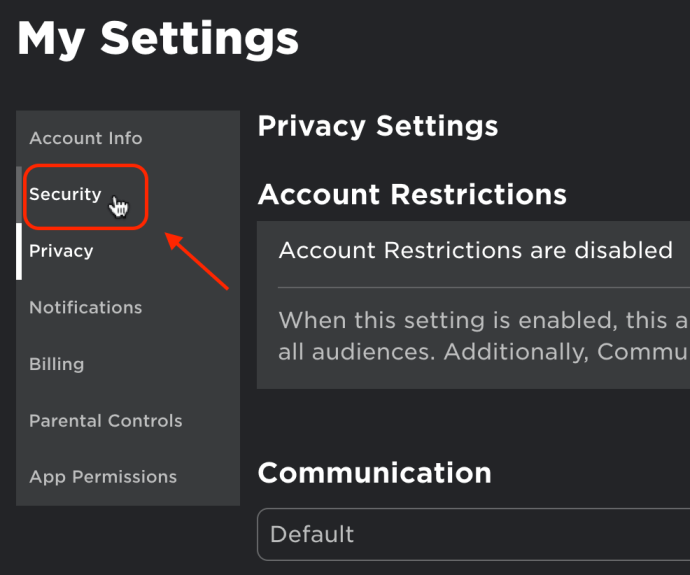The height and width of the screenshot is (575, 690).
Task: Click the white active indicator bar beside Privacy
Action: (x=19, y=251)
